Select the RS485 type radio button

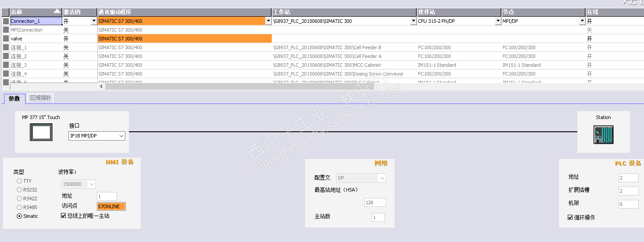pos(19,207)
